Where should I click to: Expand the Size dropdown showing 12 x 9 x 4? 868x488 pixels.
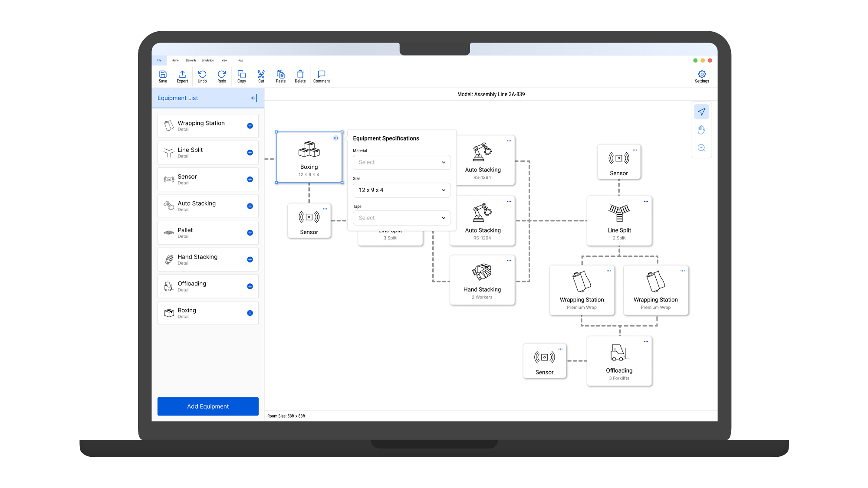[x=401, y=190]
